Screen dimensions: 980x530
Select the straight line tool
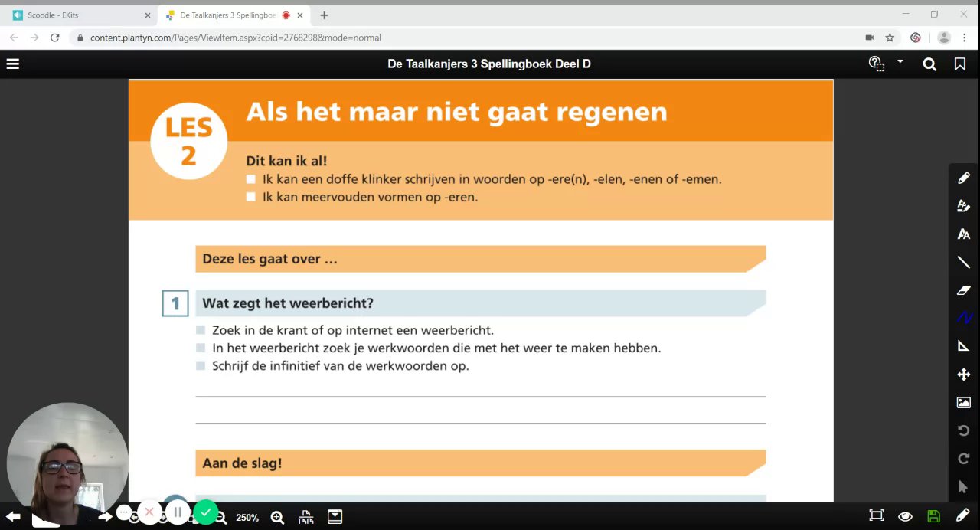click(x=964, y=262)
